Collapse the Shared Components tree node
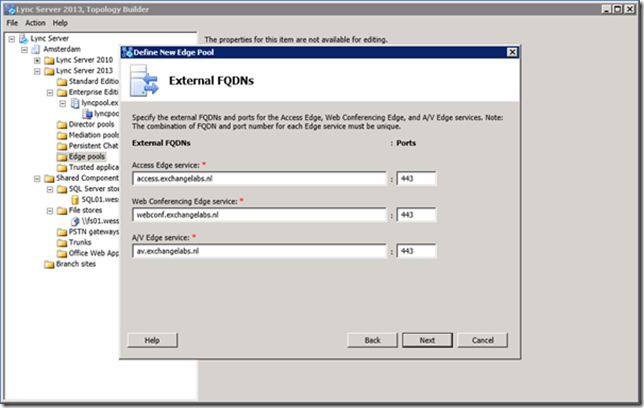644x408 pixels. 37,178
